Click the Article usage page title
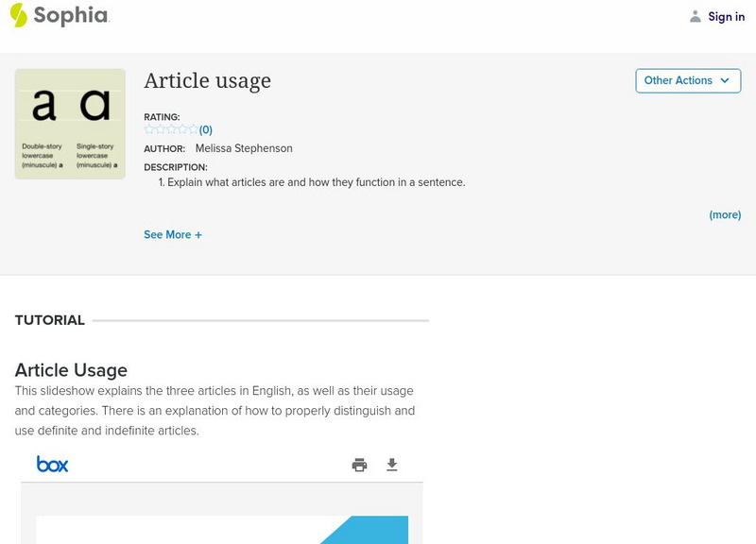756x544 pixels. pyautogui.click(x=207, y=81)
